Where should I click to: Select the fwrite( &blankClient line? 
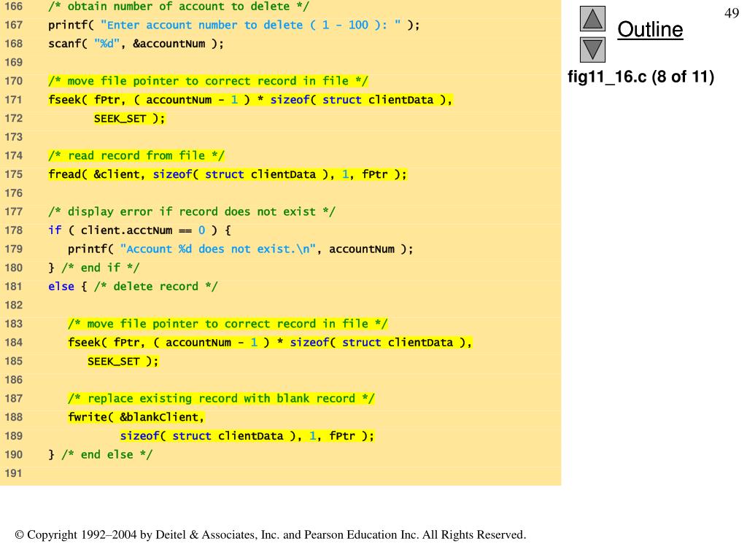[x=136, y=417]
